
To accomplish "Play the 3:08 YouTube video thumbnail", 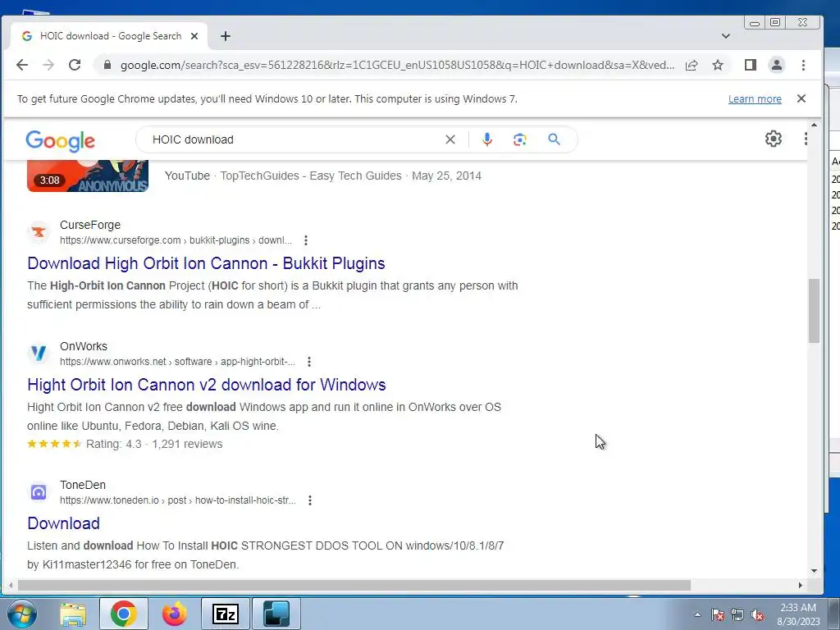I will pos(88,176).
